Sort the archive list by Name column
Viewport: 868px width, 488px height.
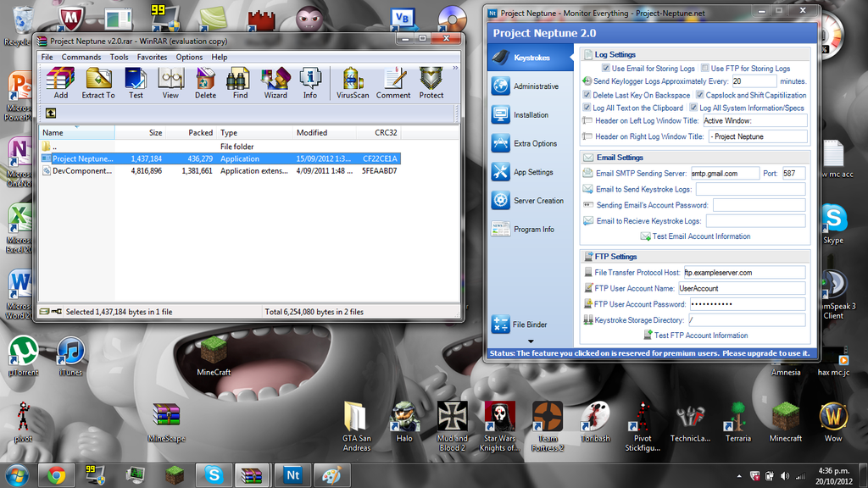76,133
